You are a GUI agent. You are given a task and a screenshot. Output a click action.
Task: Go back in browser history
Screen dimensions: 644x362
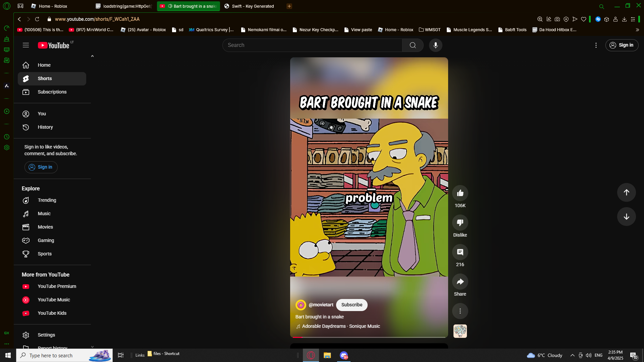19,19
